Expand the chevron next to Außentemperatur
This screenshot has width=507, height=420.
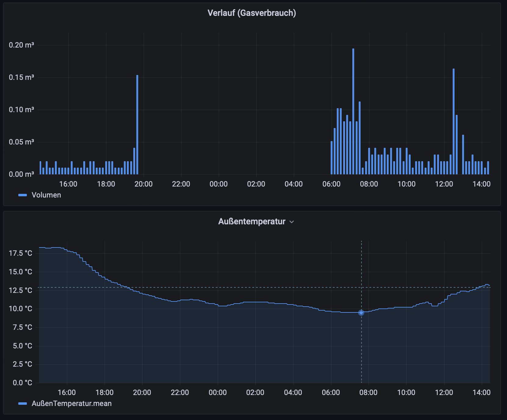coord(292,222)
